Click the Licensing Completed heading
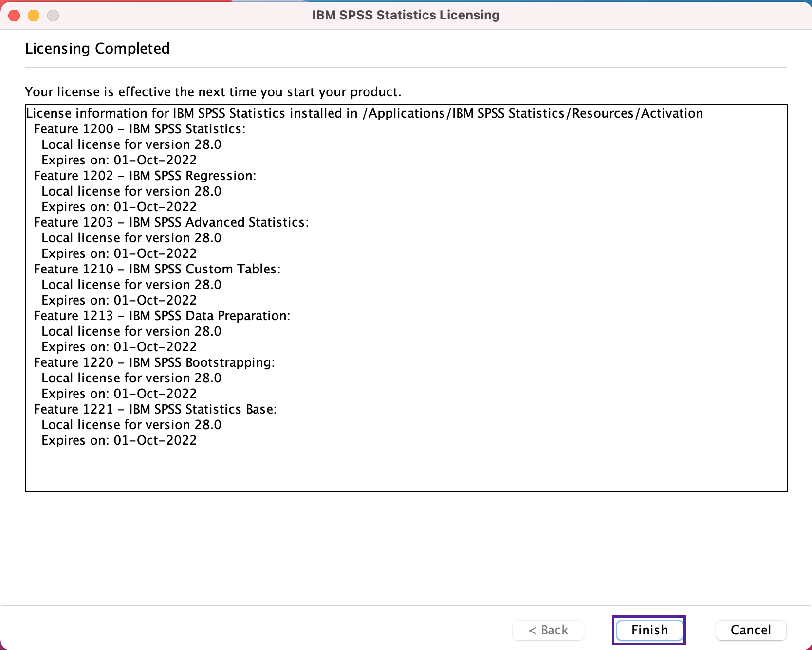Image resolution: width=812 pixels, height=650 pixels. point(97,48)
